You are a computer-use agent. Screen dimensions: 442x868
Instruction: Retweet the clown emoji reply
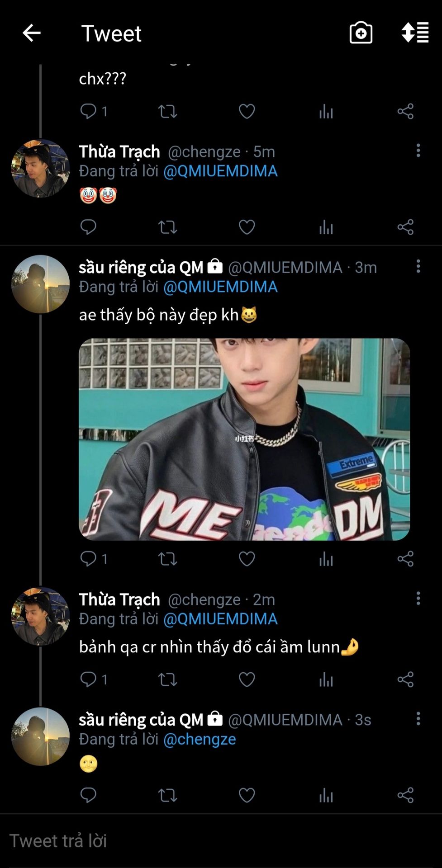pyautogui.click(x=167, y=227)
